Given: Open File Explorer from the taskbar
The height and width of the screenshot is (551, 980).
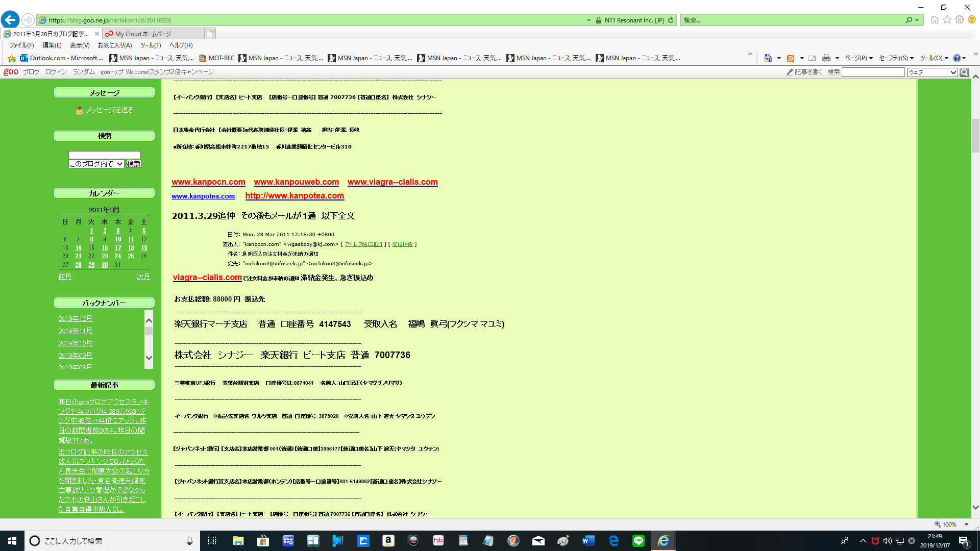Looking at the screenshot, I should click(238, 541).
